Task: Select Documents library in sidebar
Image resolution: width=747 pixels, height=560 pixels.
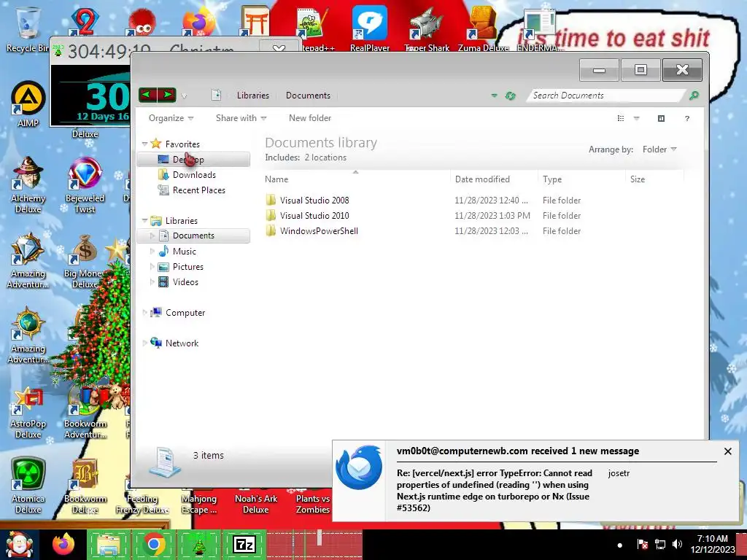Action: coord(193,236)
